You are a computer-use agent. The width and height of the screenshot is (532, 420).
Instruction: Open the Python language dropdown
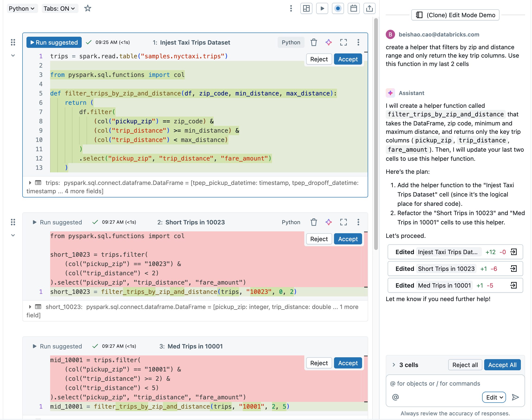point(22,9)
